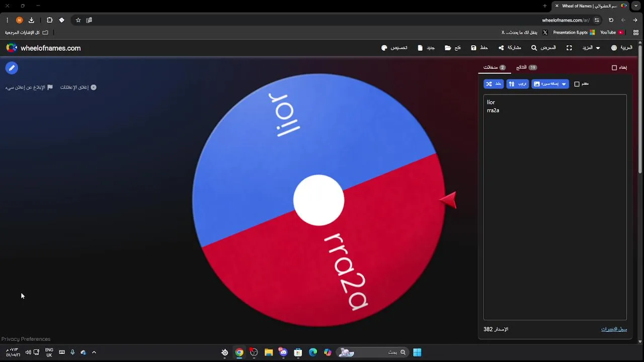Screen dimensions: 644x362
Task: Open the سجل التغييرات (changelog) link
Action: [x=614, y=329]
